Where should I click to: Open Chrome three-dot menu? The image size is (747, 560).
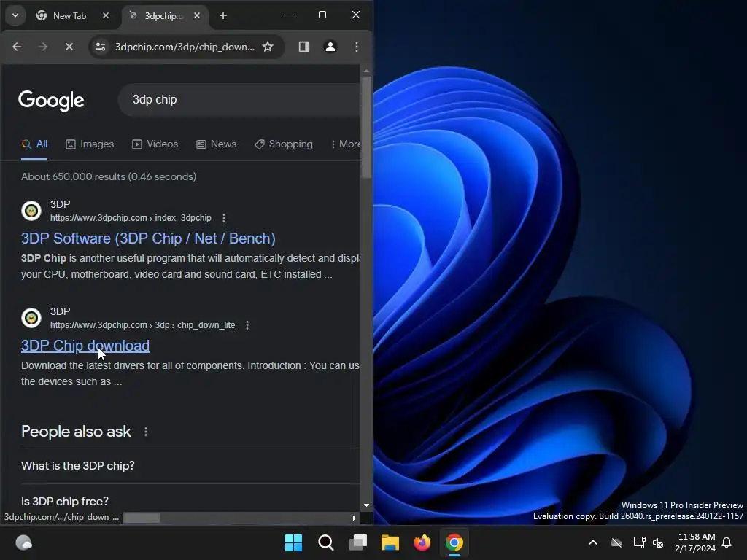click(356, 47)
